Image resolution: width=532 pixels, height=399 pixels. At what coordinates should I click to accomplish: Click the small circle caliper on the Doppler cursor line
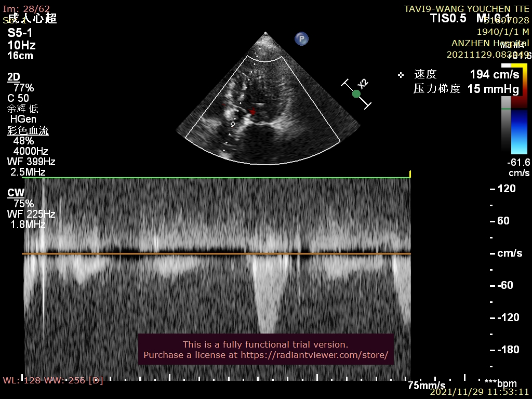point(233,124)
